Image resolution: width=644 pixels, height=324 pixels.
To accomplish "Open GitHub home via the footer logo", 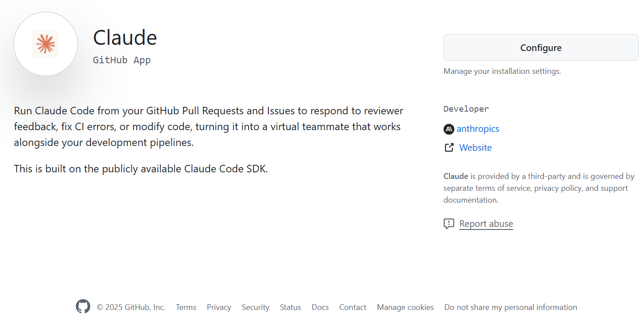I will pyautogui.click(x=83, y=307).
